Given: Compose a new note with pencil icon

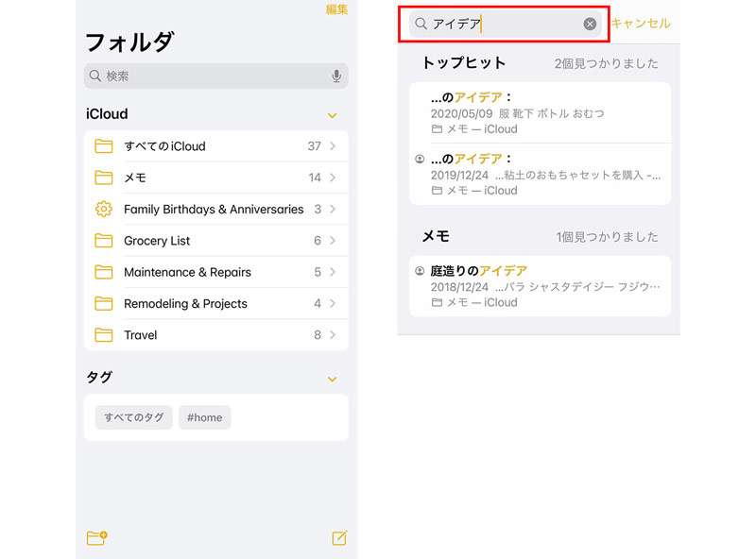Looking at the screenshot, I should click(339, 538).
